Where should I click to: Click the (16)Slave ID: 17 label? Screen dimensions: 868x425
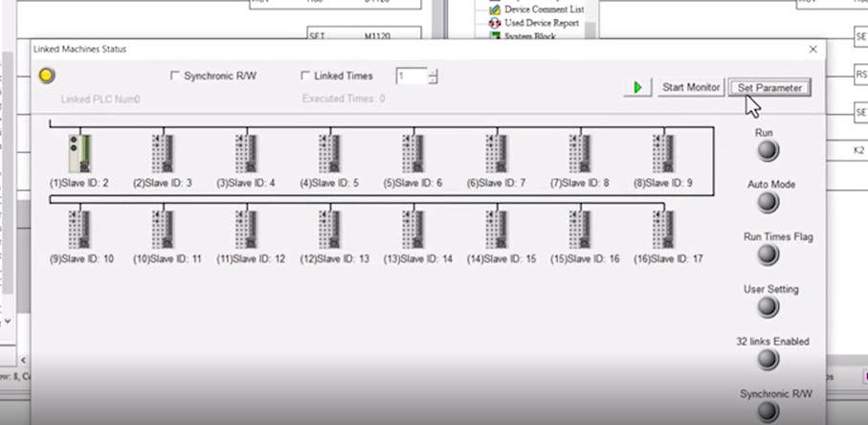coord(668,258)
